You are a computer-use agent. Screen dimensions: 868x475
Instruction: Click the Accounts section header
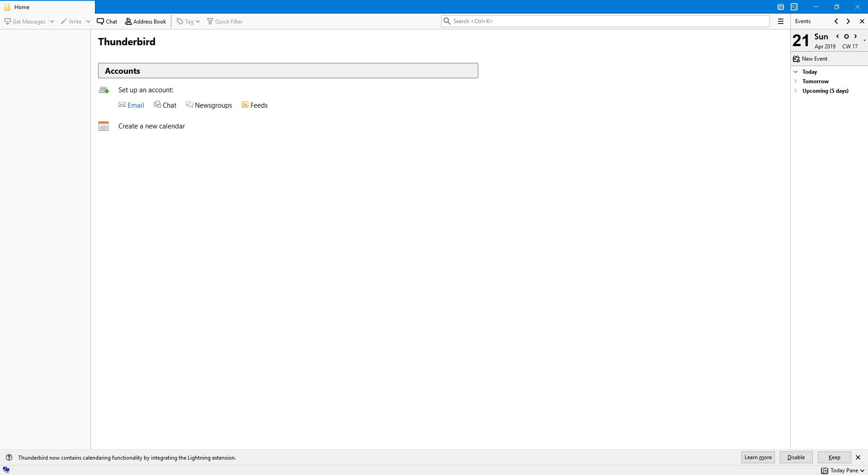(288, 71)
